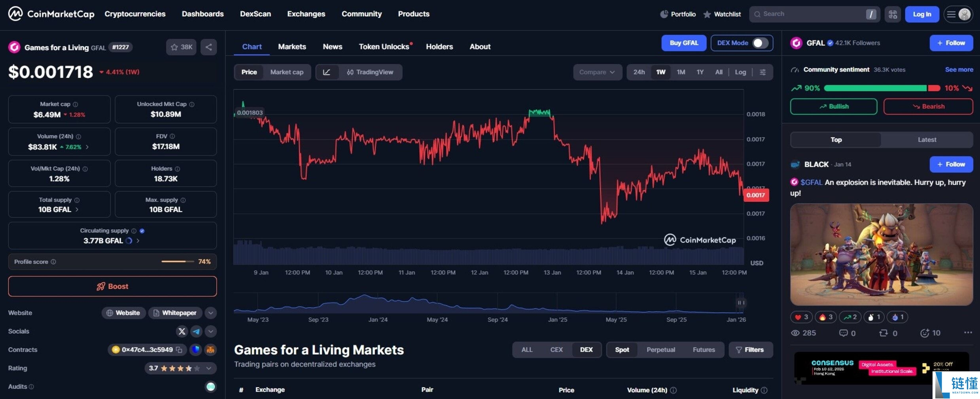Expand more website links chevron

click(x=211, y=313)
